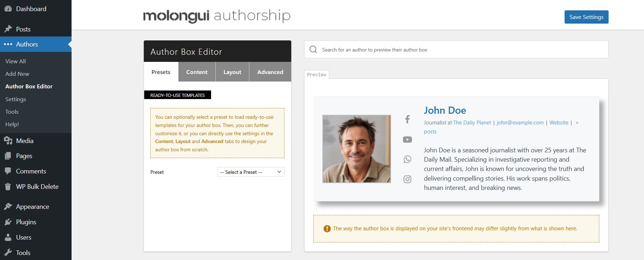Switch to the Content tab
This screenshot has width=644, height=260.
coord(197,72)
